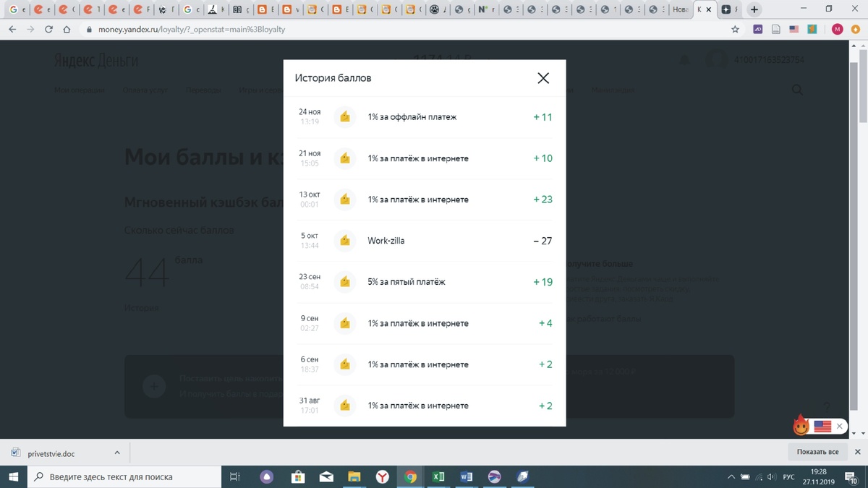This screenshot has height=488, width=868.
Task: Click thumbs-up icon in 13 окт row
Action: pos(345,200)
